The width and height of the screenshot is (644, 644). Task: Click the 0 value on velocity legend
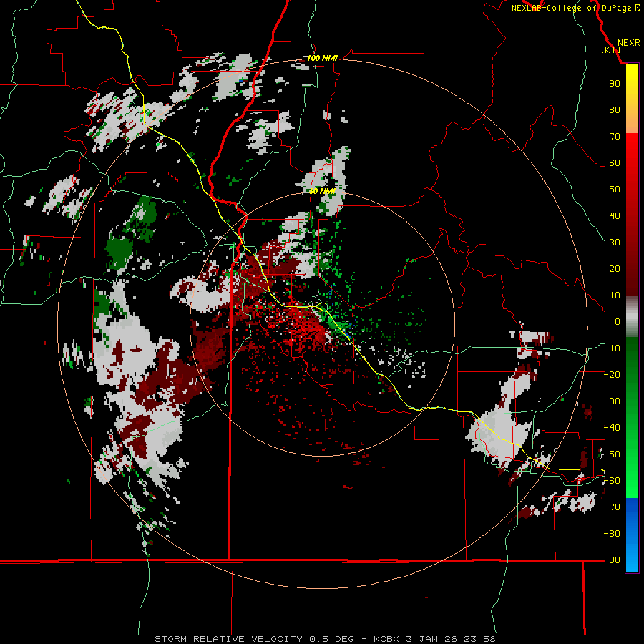(x=618, y=322)
